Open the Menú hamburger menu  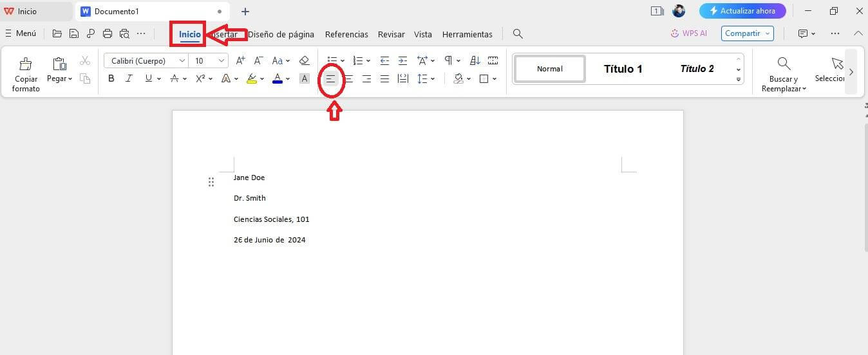point(20,33)
